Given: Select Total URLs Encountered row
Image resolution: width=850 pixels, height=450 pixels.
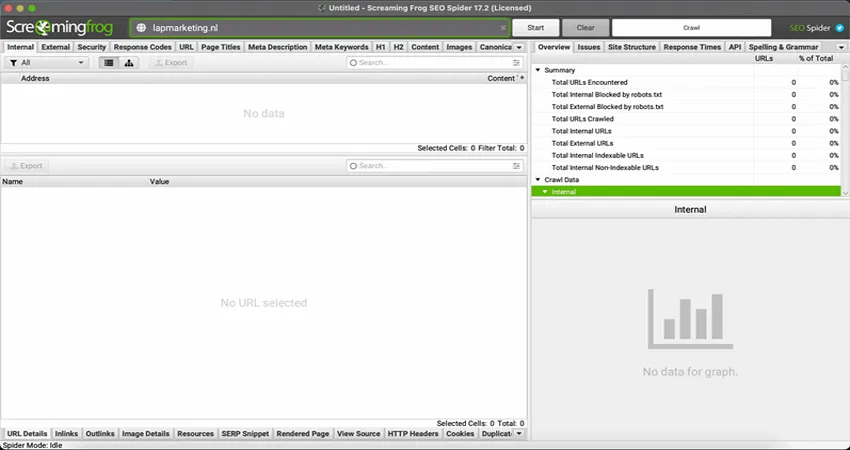Looking at the screenshot, I should 686,82.
